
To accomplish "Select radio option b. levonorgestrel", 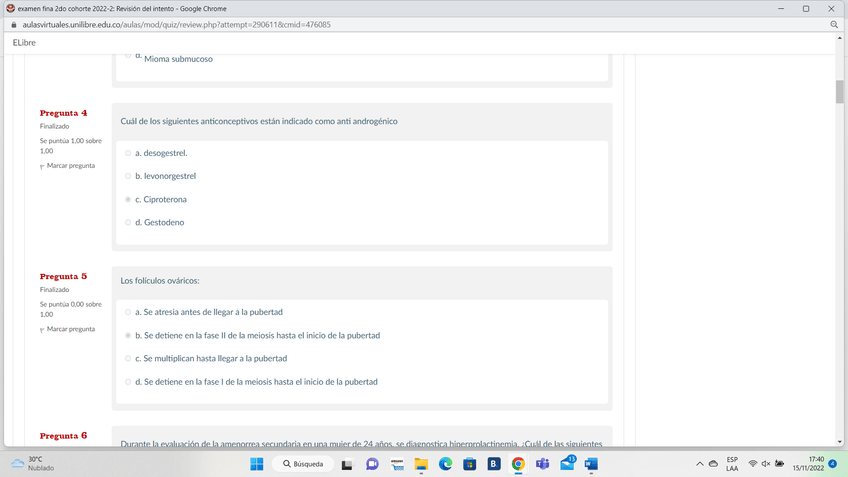I will (x=128, y=176).
